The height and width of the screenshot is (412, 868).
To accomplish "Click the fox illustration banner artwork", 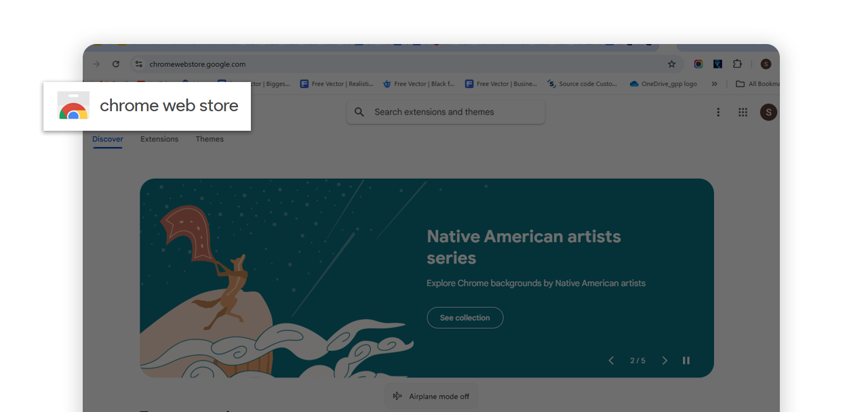I will coord(277,278).
